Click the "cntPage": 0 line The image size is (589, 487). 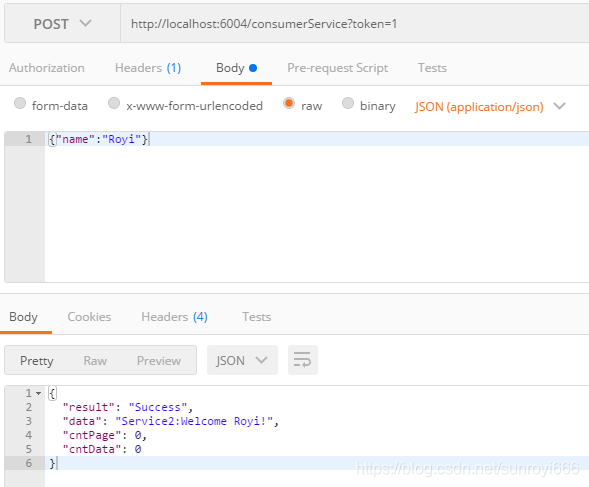coord(104,435)
